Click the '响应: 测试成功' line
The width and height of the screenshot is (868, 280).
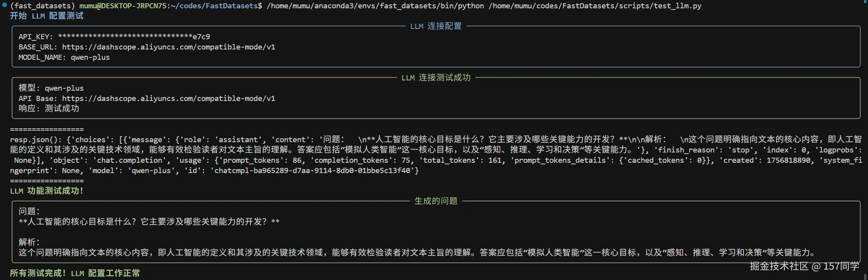pyautogui.click(x=49, y=109)
